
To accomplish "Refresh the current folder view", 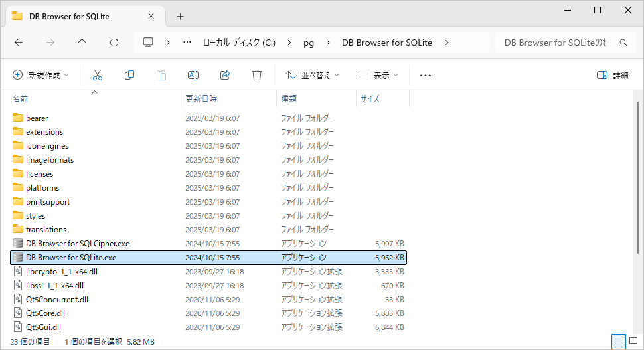I will pos(114,43).
